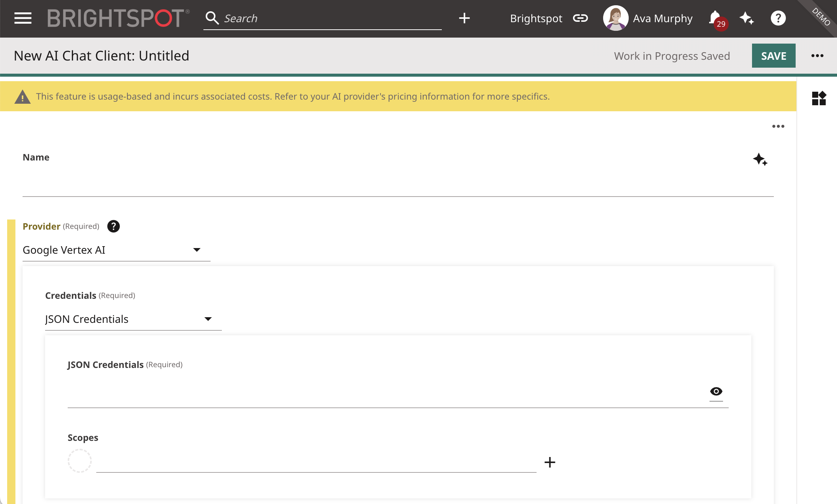Screen dimensions: 837x504
Task: Open the help question mark in header
Action: point(778,18)
